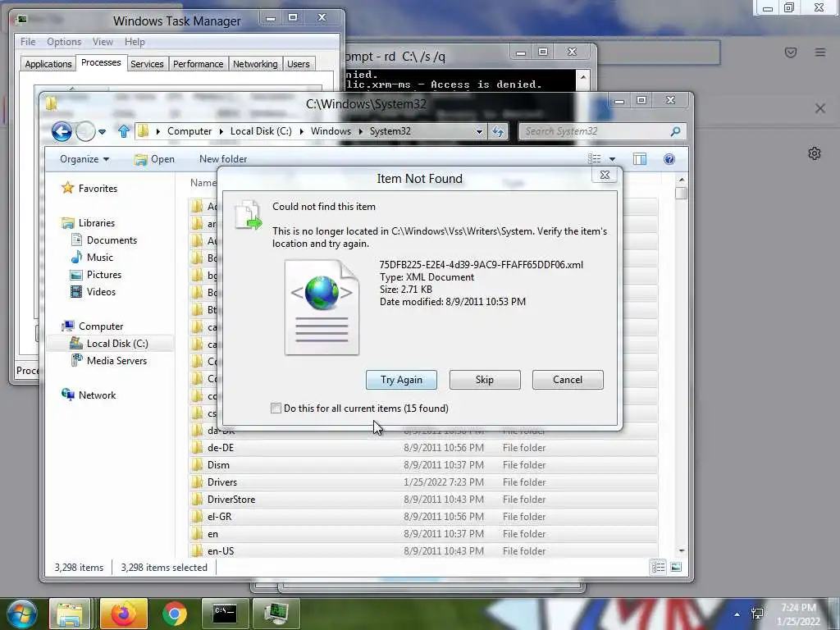
Task: Switch to Services tab in Task Manager
Action: [147, 64]
